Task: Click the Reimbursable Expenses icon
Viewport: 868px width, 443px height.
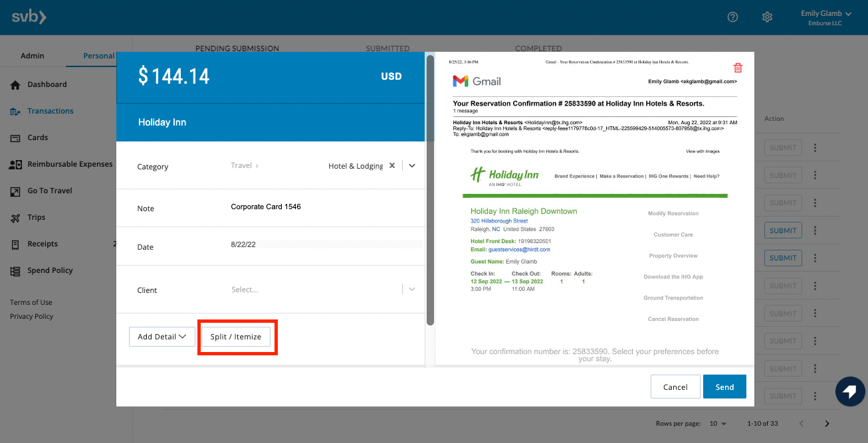Action: (15, 165)
